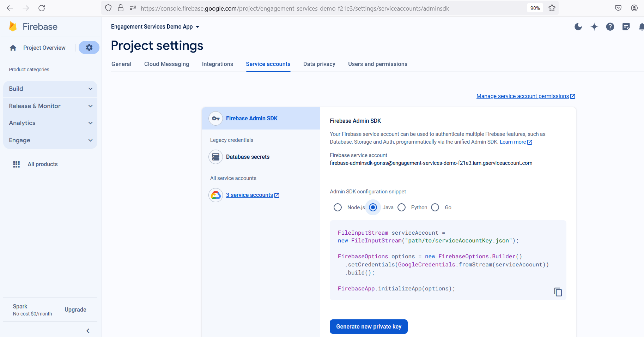644x337 pixels.
Task: Open the Gemini sparkle assistant icon
Action: (594, 27)
